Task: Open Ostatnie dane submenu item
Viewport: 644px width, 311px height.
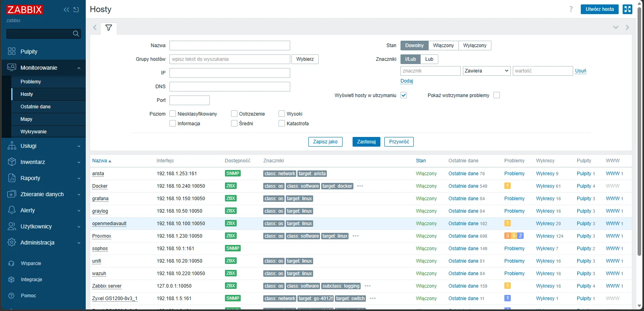Action: (x=49, y=107)
